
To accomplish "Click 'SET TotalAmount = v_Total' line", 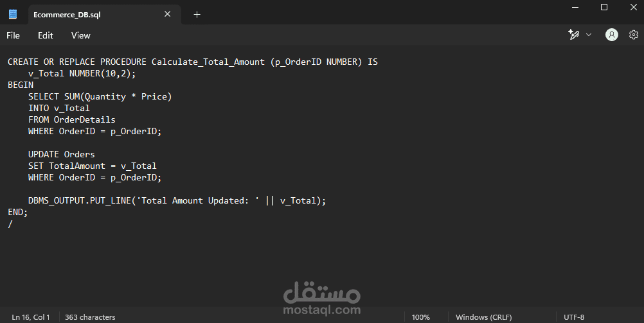I will click(x=92, y=166).
